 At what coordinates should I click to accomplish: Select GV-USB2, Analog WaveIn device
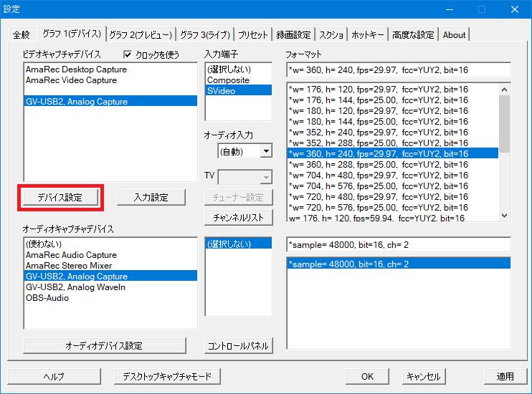pos(110,287)
